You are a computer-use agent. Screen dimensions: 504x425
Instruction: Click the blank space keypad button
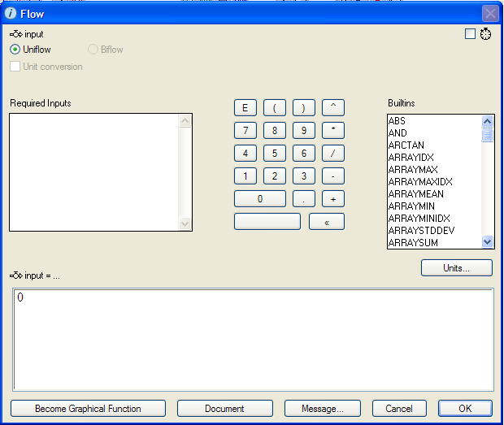tap(267, 222)
